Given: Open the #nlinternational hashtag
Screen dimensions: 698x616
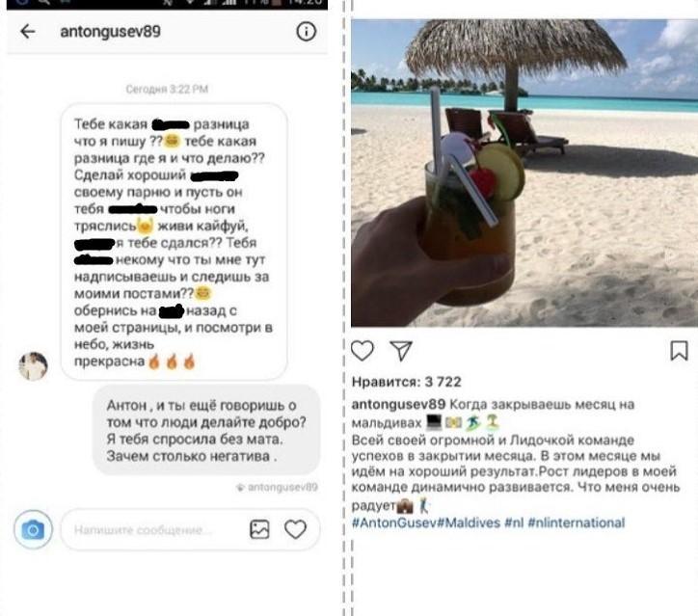Looking at the screenshot, I should point(577,522).
